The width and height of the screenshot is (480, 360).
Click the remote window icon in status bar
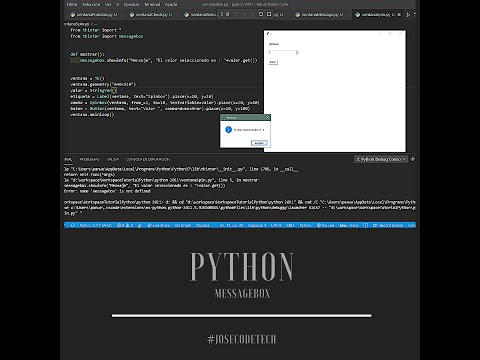(72, 226)
